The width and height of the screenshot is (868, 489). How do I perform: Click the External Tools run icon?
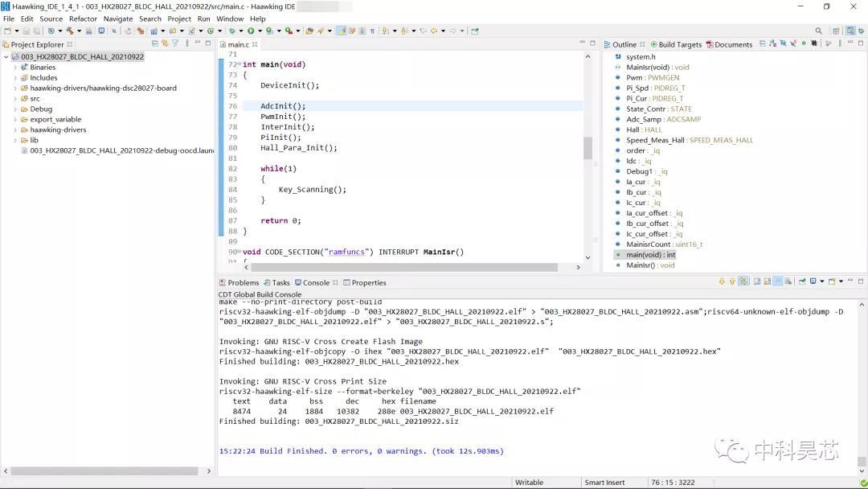coord(289,31)
